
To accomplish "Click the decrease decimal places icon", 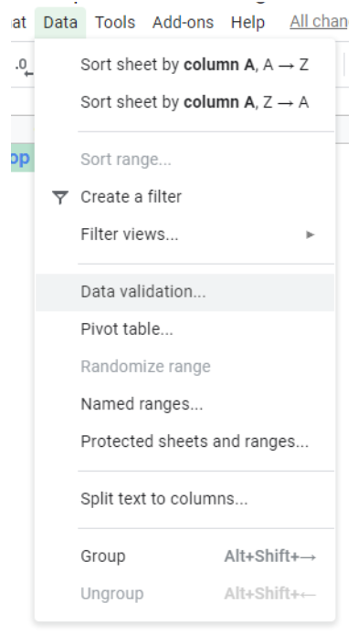I will coord(23,68).
